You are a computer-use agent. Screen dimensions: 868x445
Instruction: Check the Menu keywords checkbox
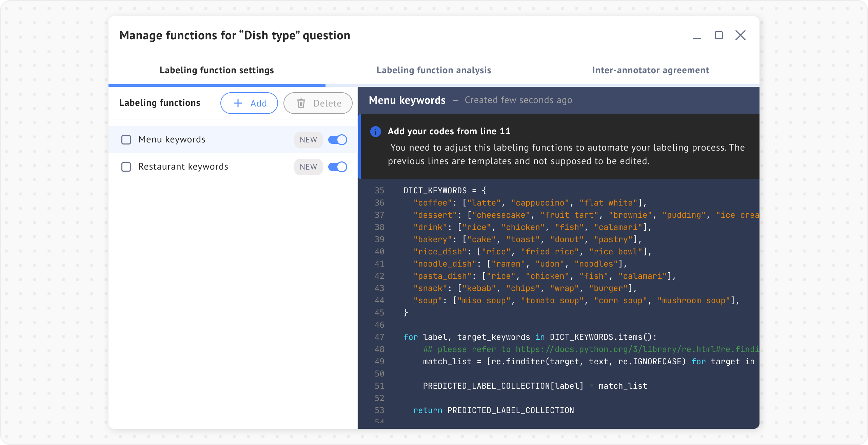point(126,140)
